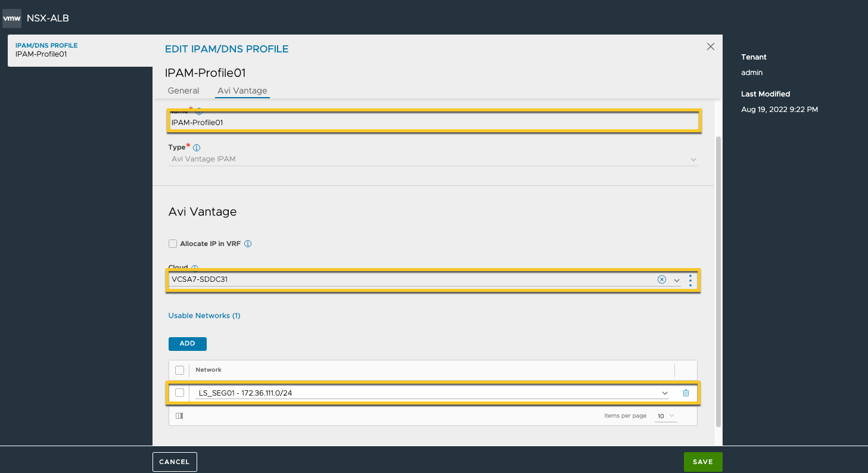Screen dimensions: 868x473
Task: Click the vmw logo icon
Action: (x=12, y=18)
